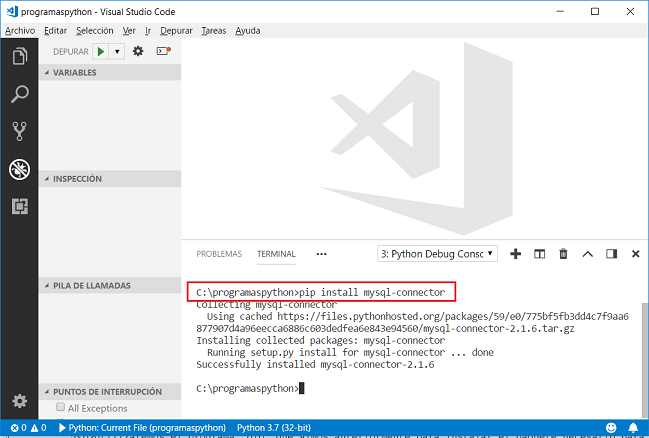Click the terminal prompt C:\programaspython> cursor line

click(x=250, y=388)
